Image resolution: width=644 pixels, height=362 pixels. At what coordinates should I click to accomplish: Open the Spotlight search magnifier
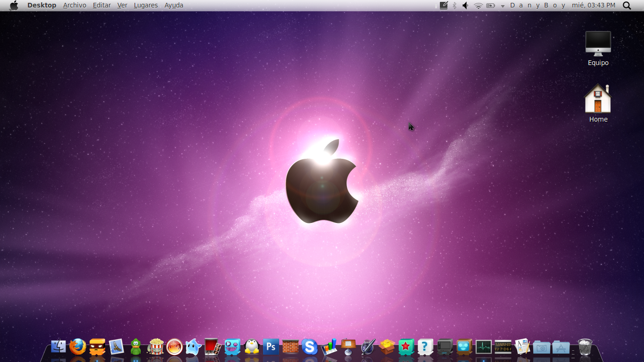point(627,5)
